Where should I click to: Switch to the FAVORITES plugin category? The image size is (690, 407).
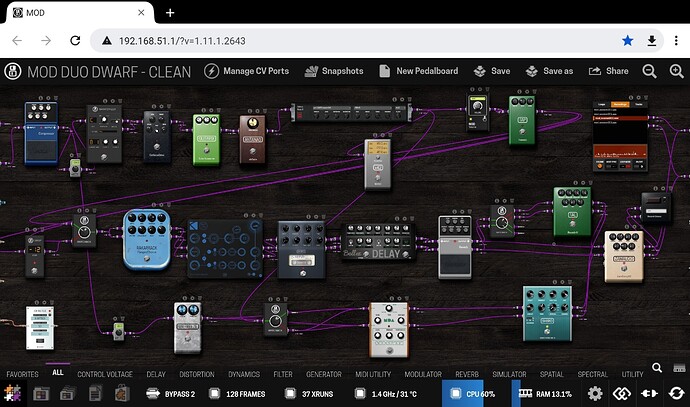(x=22, y=374)
